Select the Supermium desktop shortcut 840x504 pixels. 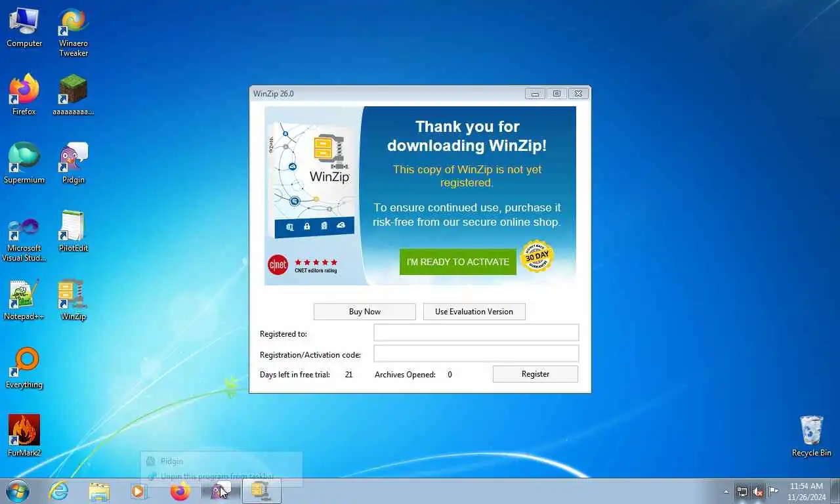24,163
